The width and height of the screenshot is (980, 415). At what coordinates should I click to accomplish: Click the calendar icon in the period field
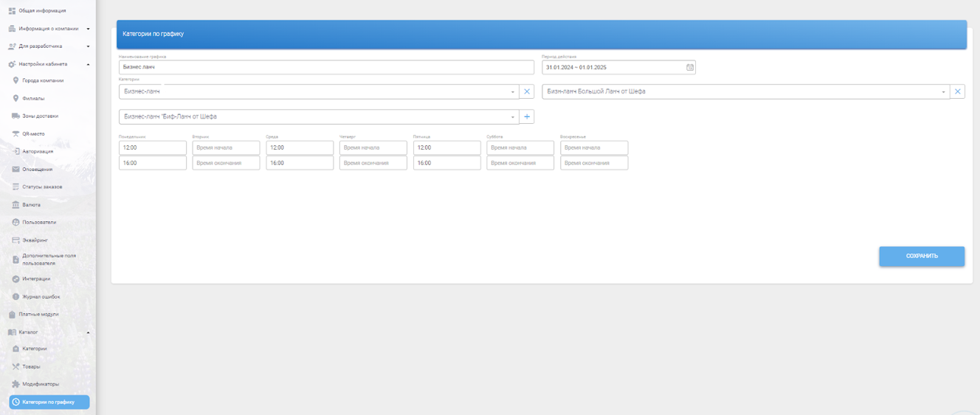(x=690, y=67)
